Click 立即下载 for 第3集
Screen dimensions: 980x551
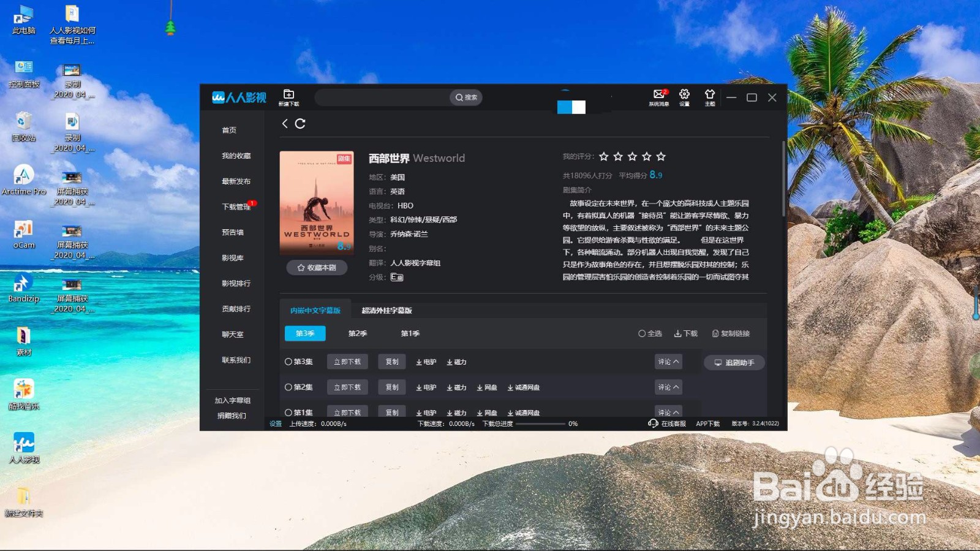click(347, 362)
